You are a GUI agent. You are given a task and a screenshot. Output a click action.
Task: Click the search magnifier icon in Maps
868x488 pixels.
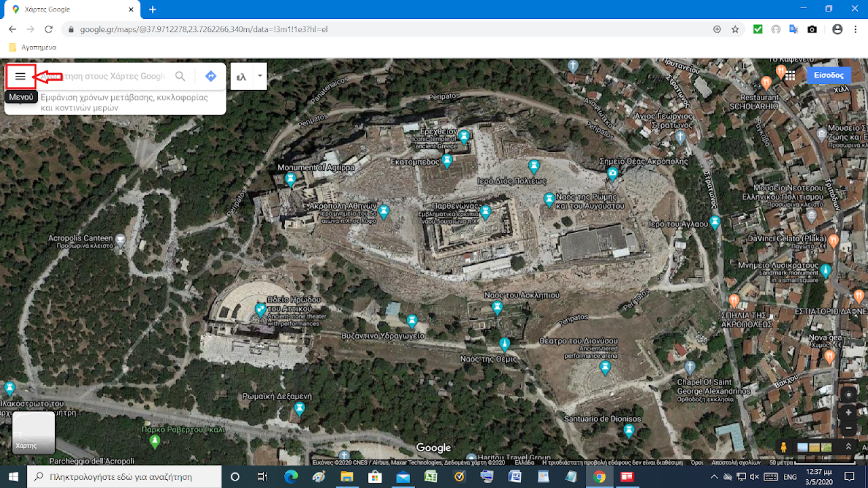click(180, 77)
